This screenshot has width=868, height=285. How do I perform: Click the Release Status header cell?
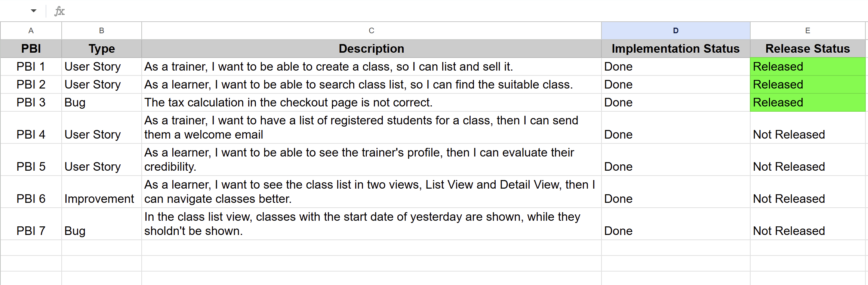(x=808, y=49)
